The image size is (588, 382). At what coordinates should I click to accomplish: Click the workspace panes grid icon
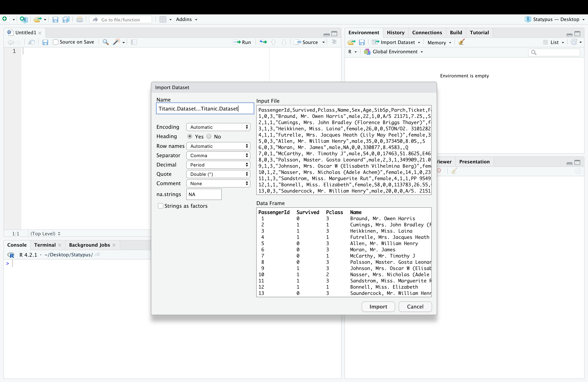coord(163,19)
